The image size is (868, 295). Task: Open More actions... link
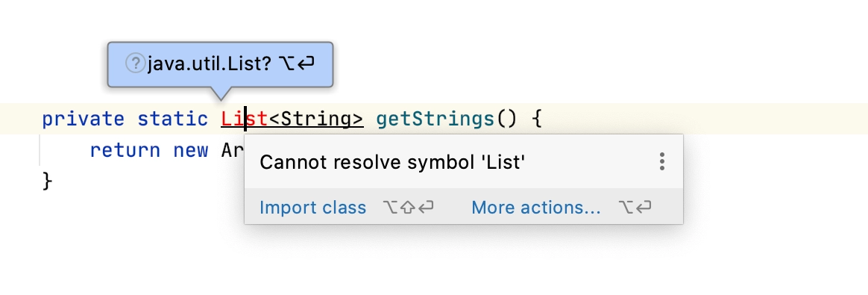click(536, 208)
